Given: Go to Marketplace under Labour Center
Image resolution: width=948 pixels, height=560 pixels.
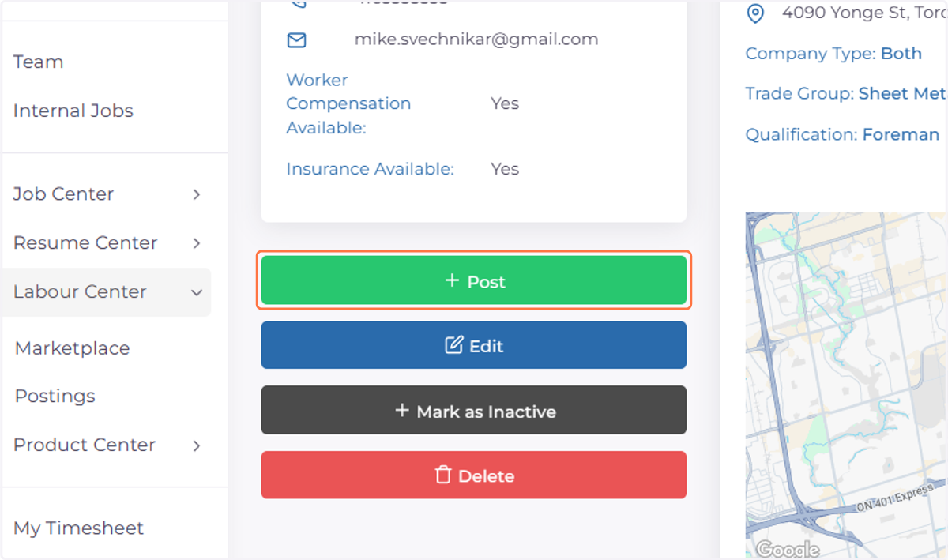Looking at the screenshot, I should [x=72, y=348].
